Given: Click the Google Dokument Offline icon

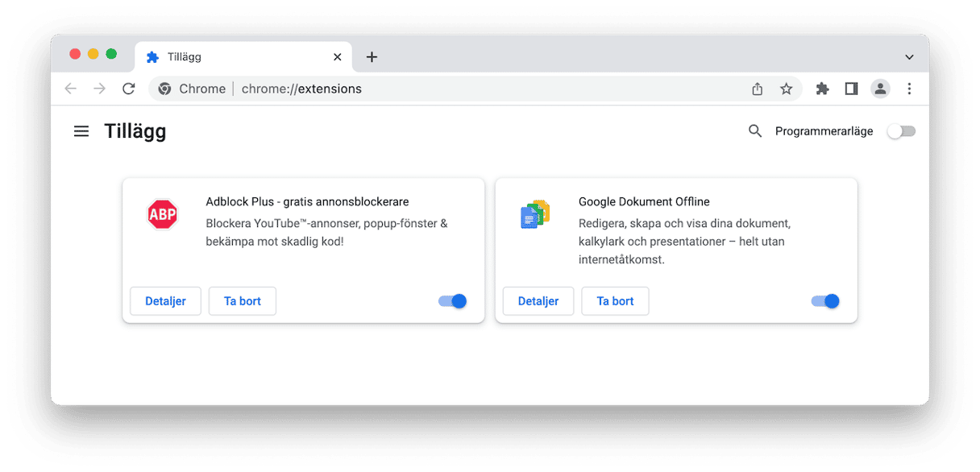Looking at the screenshot, I should click(535, 215).
